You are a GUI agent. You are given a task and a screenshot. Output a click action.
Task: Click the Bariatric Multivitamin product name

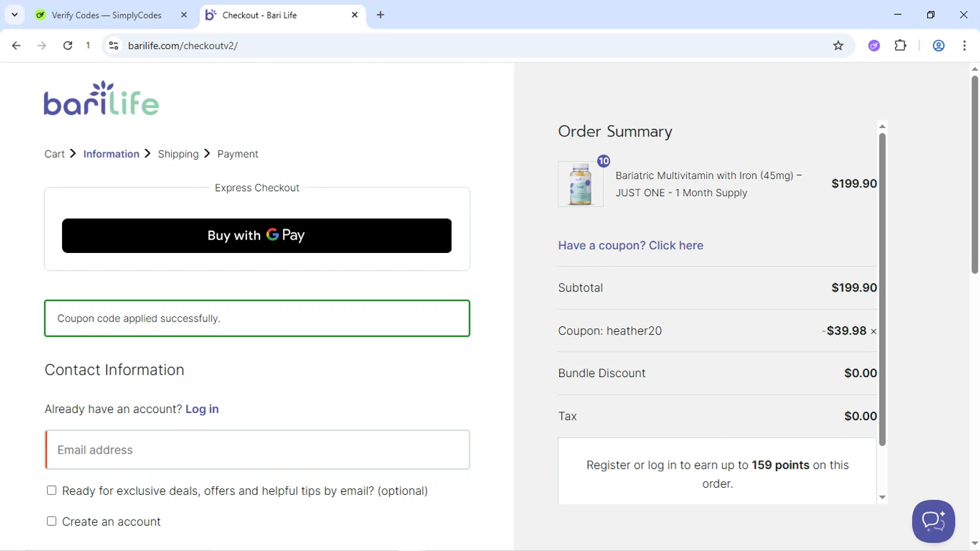tap(709, 184)
